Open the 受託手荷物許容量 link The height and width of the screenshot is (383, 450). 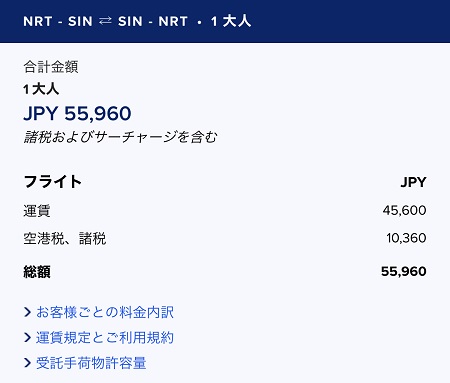(x=91, y=363)
